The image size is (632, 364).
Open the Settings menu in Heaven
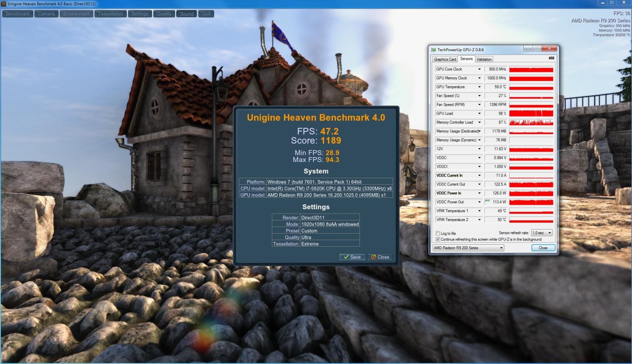(140, 14)
